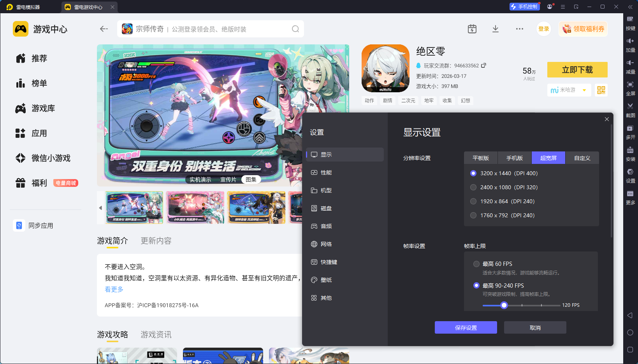
Task: Switch resolution mode to 超宽屏
Action: [548, 158]
